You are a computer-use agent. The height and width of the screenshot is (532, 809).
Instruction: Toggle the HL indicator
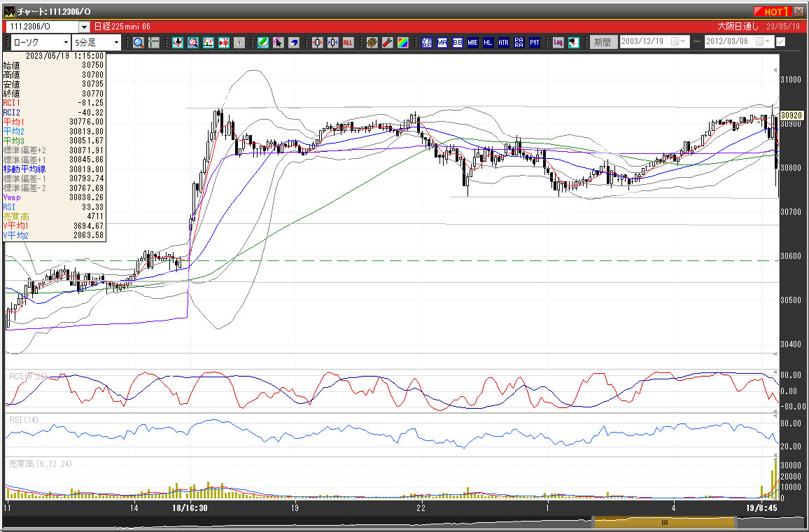(488, 42)
